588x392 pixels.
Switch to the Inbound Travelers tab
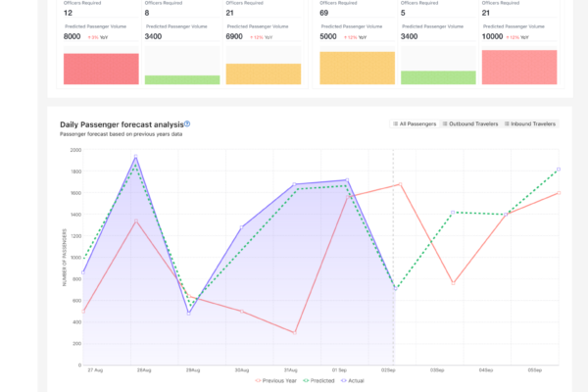[530, 123]
